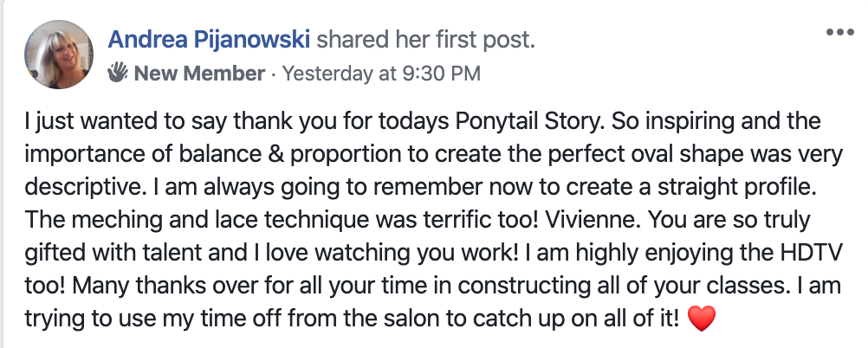Click the red heart emoji
Viewport: 868px width, 348px height.
701,319
